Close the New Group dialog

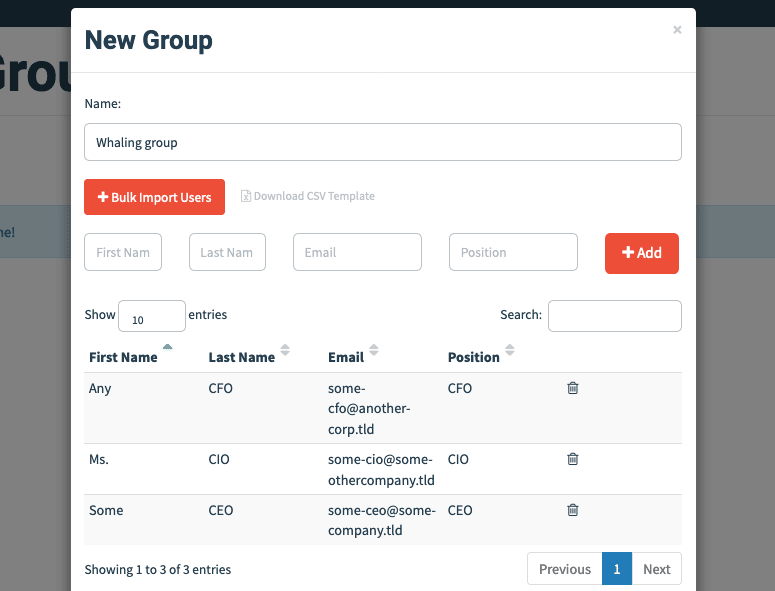pyautogui.click(x=677, y=30)
